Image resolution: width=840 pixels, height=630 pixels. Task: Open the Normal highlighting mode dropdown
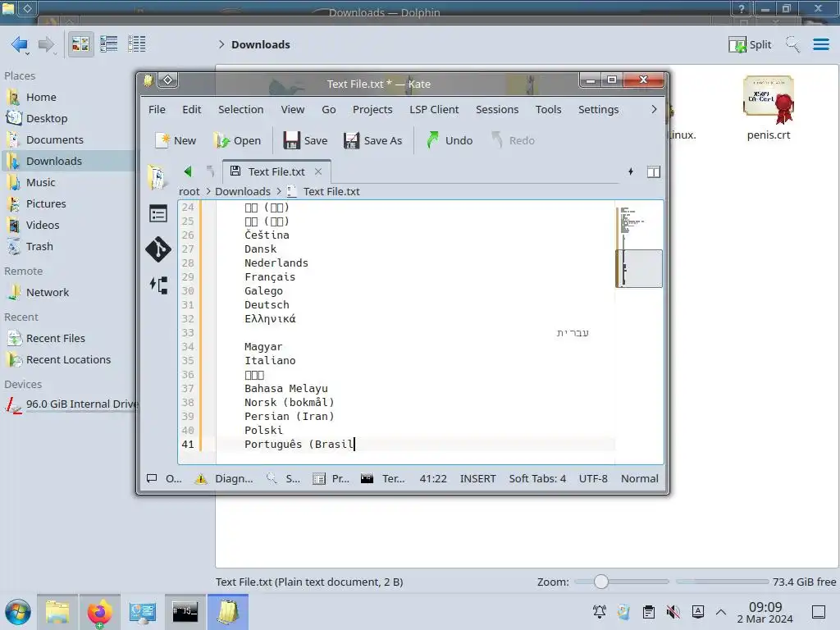click(x=640, y=478)
